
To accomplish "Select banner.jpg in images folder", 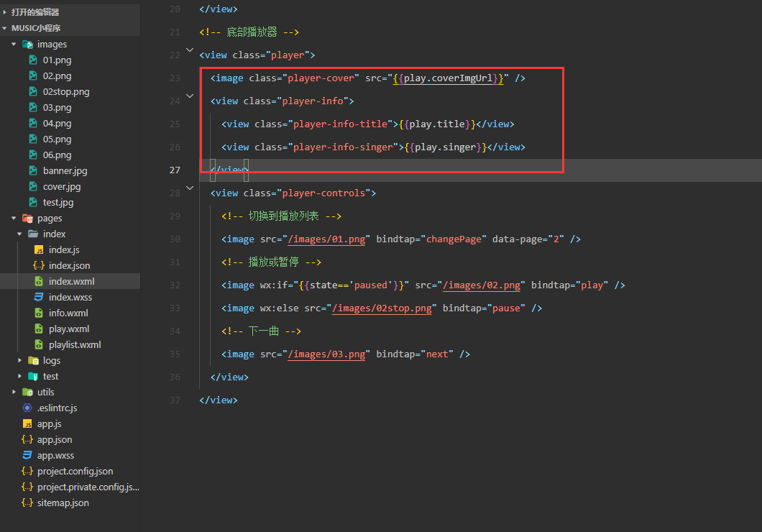I will click(65, 171).
